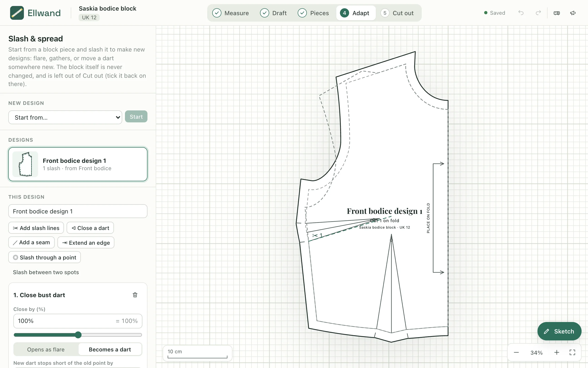Go to the Measure step

[x=230, y=13]
